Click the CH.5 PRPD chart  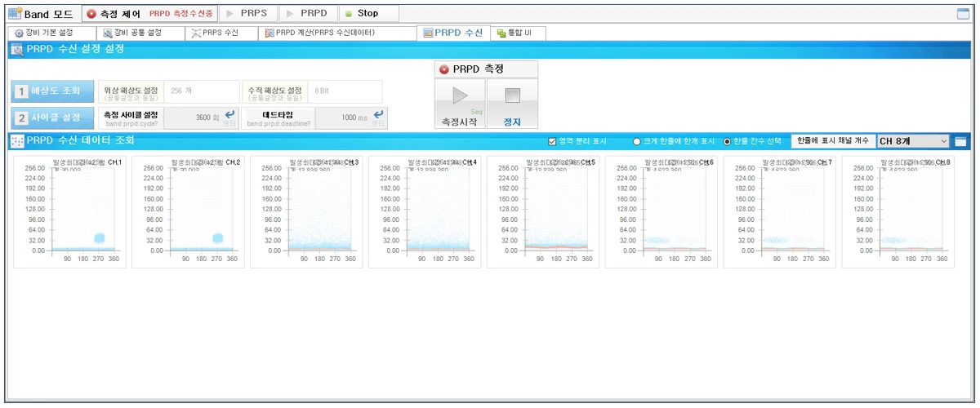point(543,212)
